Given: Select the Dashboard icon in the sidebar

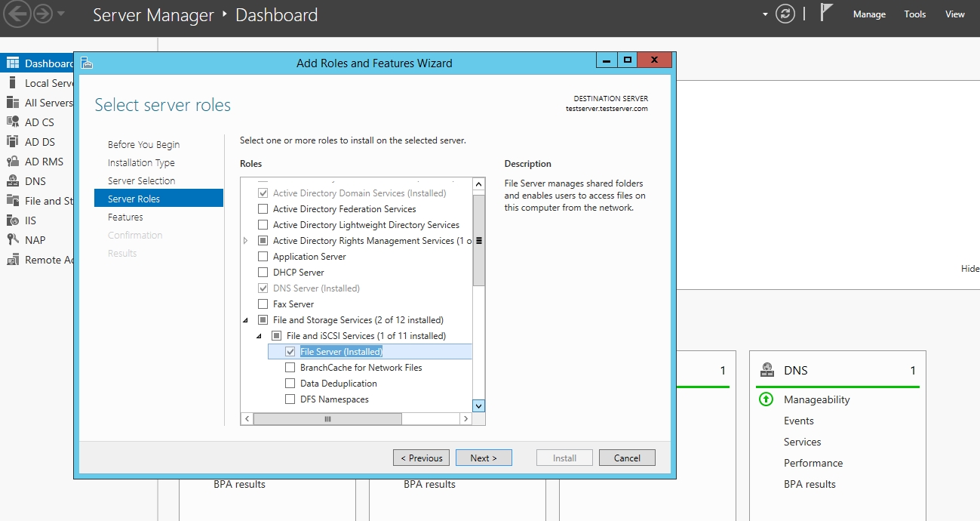Looking at the screenshot, I should pos(13,63).
